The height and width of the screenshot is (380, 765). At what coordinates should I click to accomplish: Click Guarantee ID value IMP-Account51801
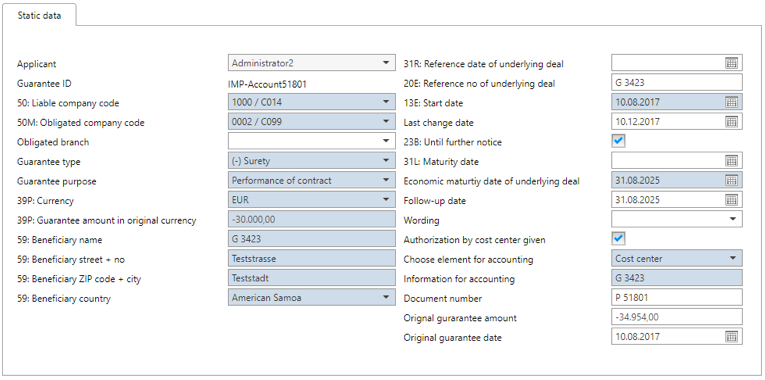(267, 84)
